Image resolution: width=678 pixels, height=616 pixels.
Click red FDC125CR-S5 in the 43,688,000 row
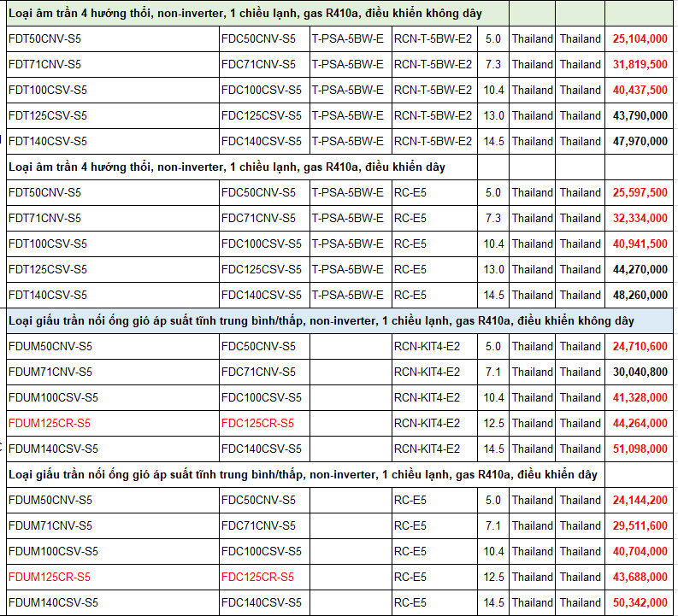(257, 578)
